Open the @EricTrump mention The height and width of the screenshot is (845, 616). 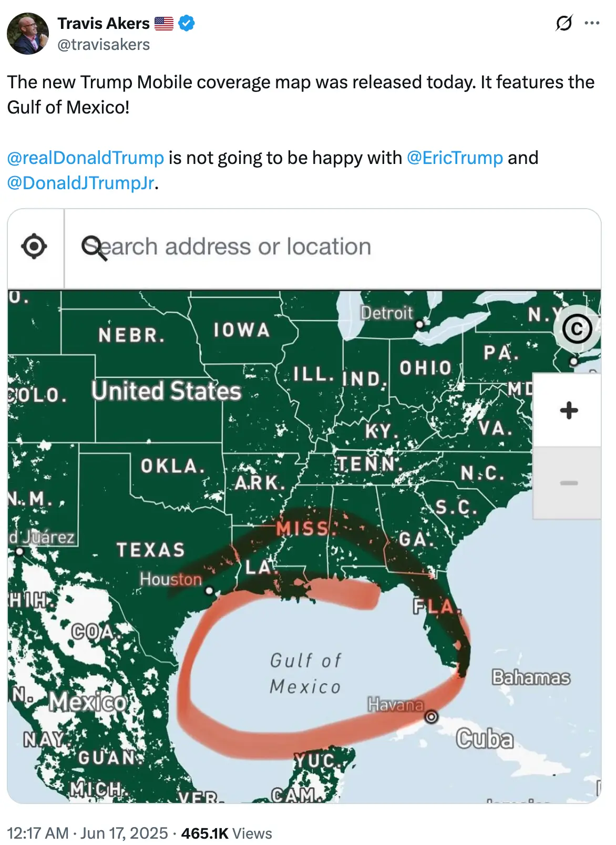(x=455, y=157)
